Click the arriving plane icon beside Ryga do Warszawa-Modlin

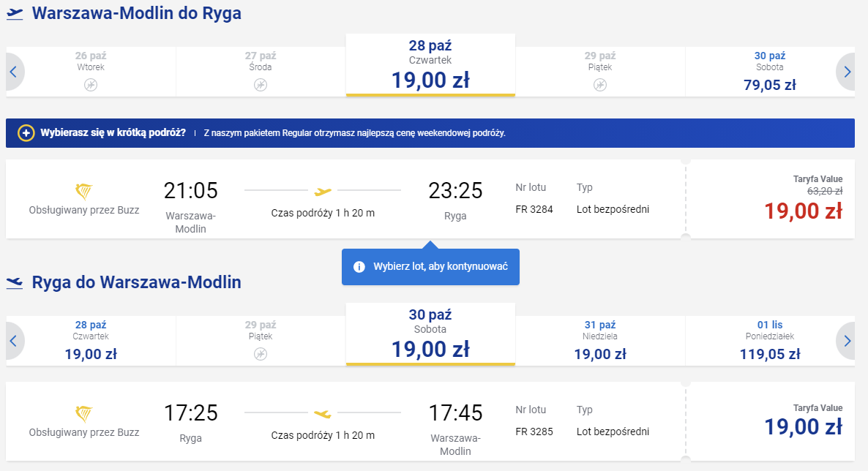pyautogui.click(x=15, y=283)
